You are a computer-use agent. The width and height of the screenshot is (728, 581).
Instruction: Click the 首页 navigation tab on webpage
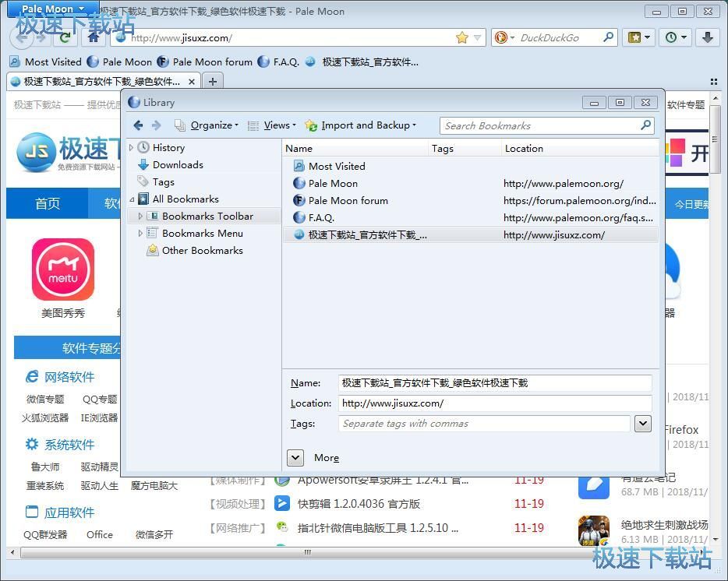(48, 203)
